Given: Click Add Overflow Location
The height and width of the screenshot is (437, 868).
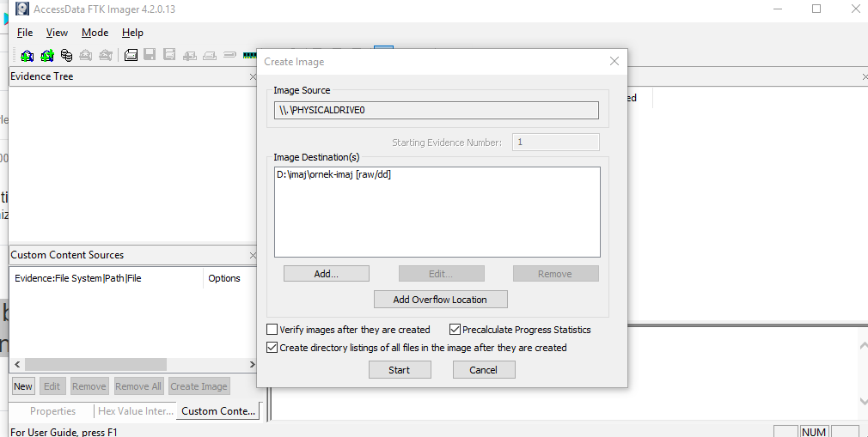Looking at the screenshot, I should pyautogui.click(x=440, y=300).
